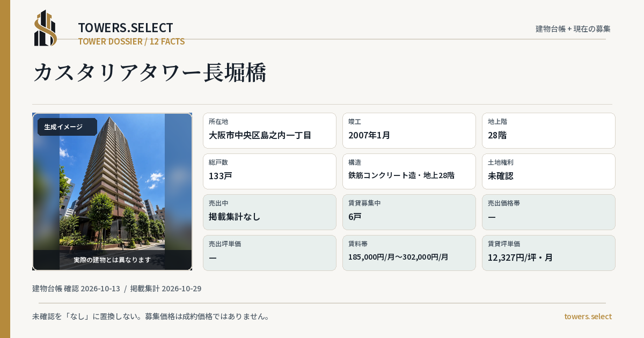Click the 土地権利 value 未確認
The width and height of the screenshot is (644, 338).
pyautogui.click(x=501, y=176)
